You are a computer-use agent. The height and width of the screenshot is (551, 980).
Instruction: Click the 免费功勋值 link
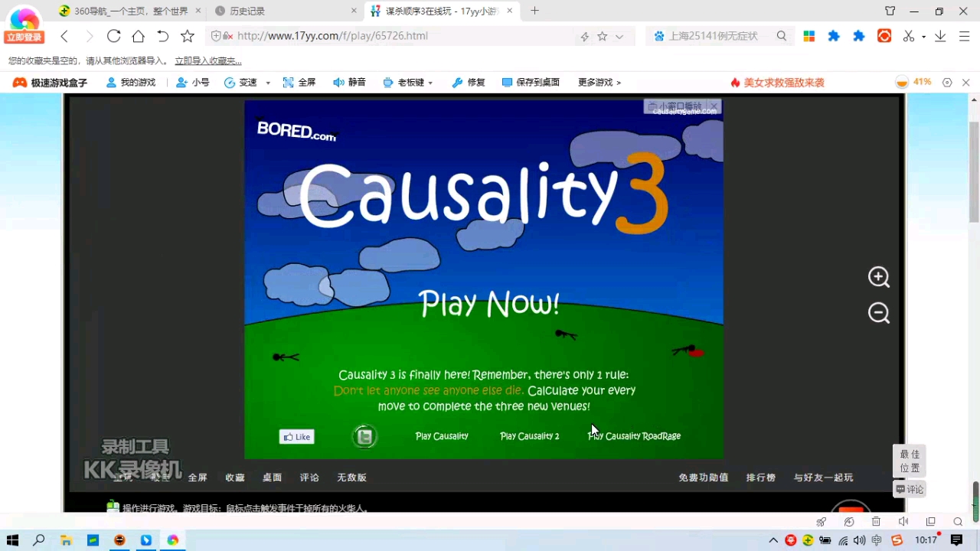(704, 478)
